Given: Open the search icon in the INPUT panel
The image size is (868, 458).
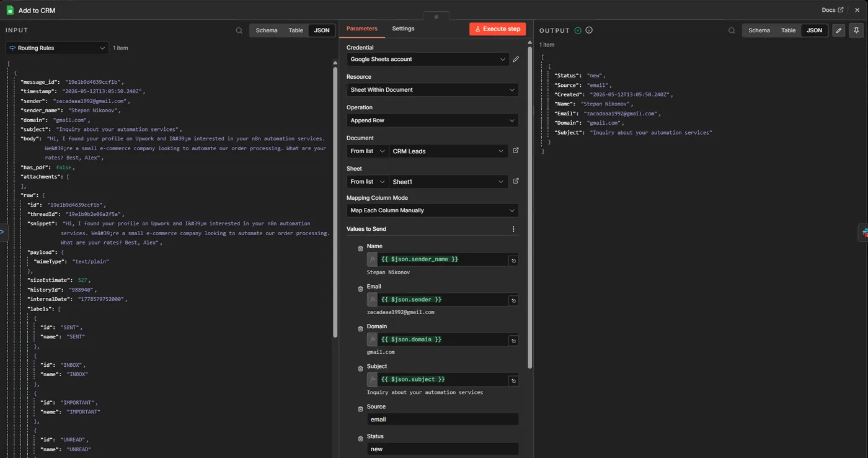Looking at the screenshot, I should 239,30.
